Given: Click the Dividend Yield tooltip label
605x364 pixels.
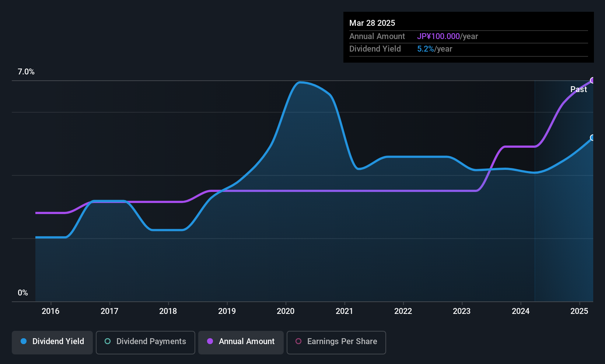Looking at the screenshot, I should click(375, 49).
